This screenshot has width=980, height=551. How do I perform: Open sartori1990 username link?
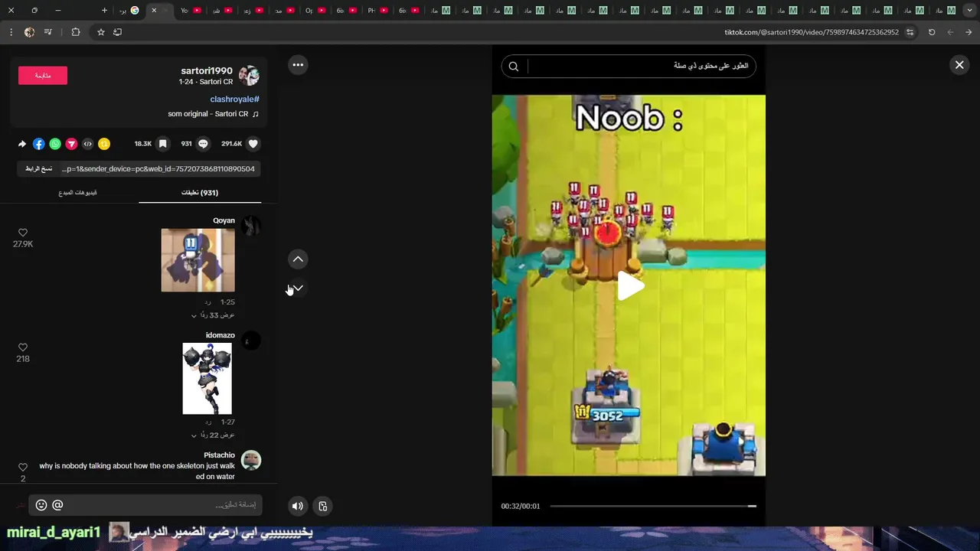pos(207,71)
